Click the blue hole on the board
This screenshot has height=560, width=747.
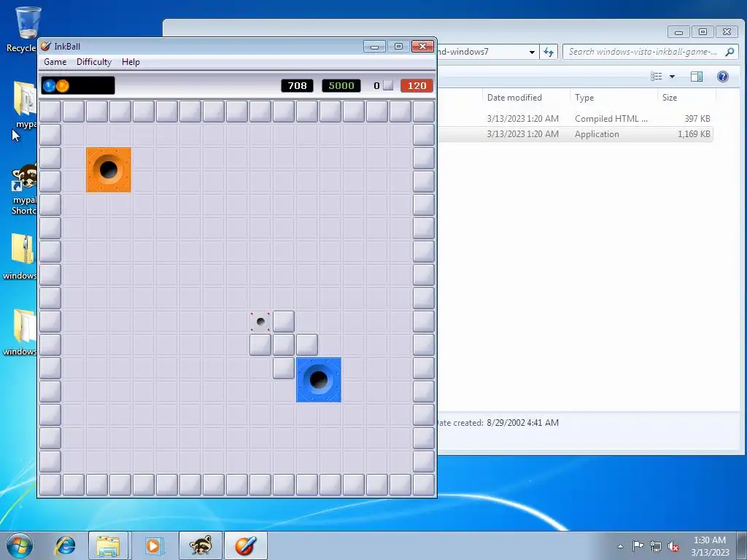tap(319, 380)
